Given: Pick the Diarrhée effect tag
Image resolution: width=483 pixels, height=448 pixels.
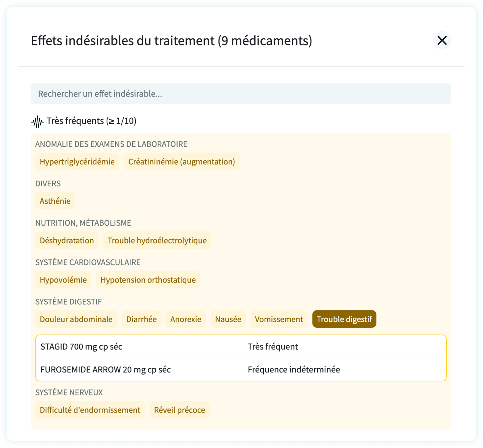Looking at the screenshot, I should [141, 319].
